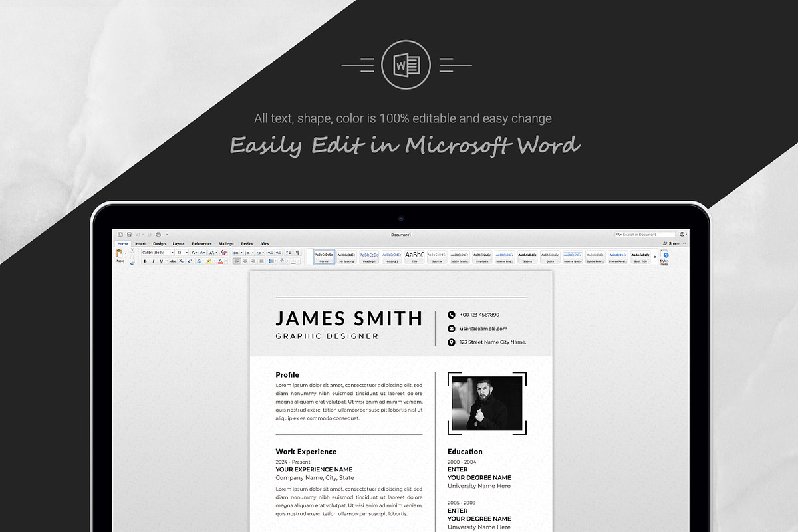
Task: Click the sidebar layout icon in title bar
Action: coord(120,234)
